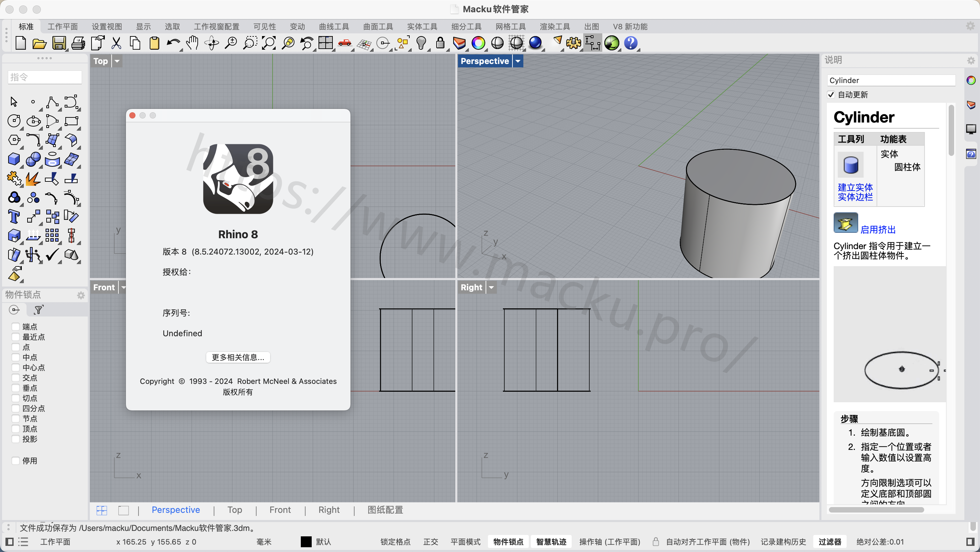The height and width of the screenshot is (552, 980).
Task: Click the New document icon
Action: click(x=20, y=43)
